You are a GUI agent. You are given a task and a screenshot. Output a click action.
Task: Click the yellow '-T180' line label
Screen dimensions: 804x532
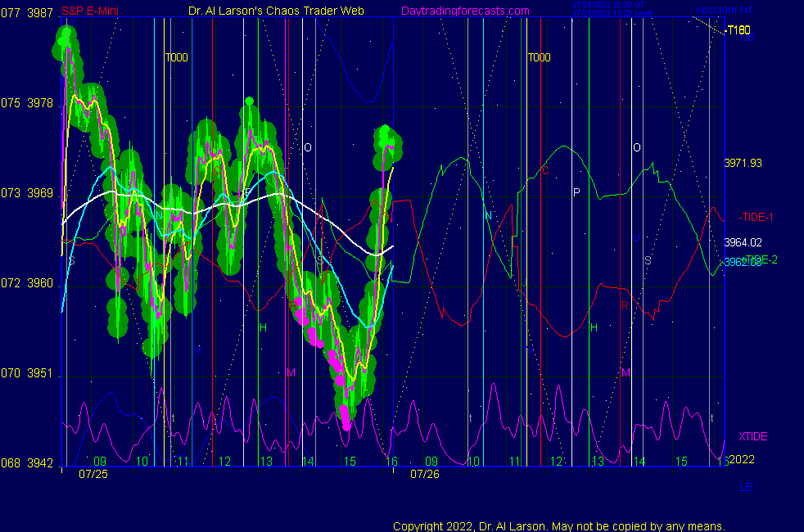pyautogui.click(x=739, y=30)
